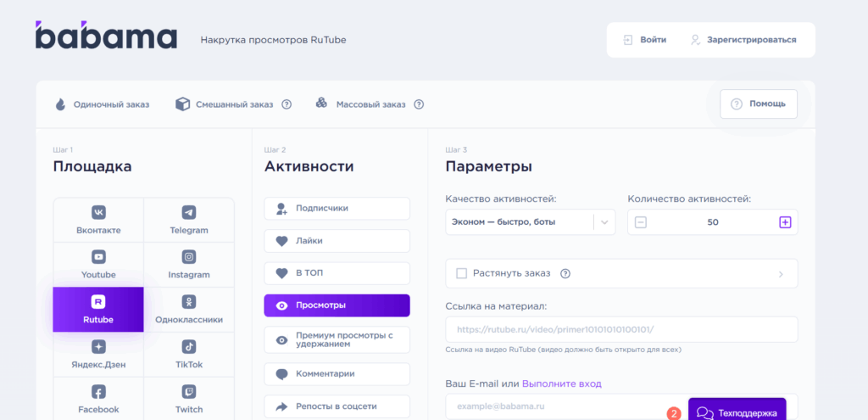Select the Комментарии activity
Viewport: 868px width, 420px height.
click(337, 374)
